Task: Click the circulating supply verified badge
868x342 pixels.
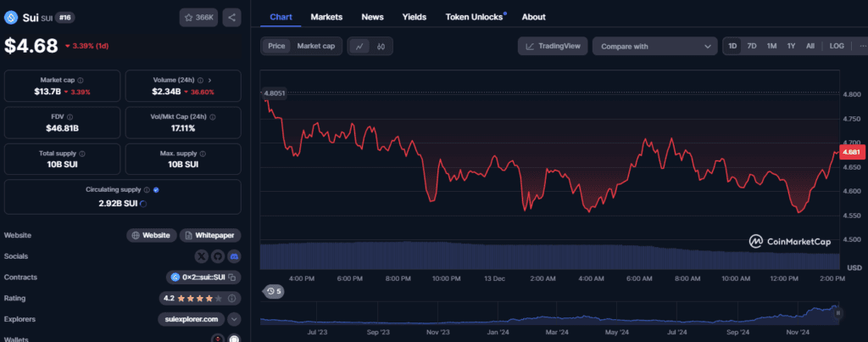Action: (x=156, y=189)
